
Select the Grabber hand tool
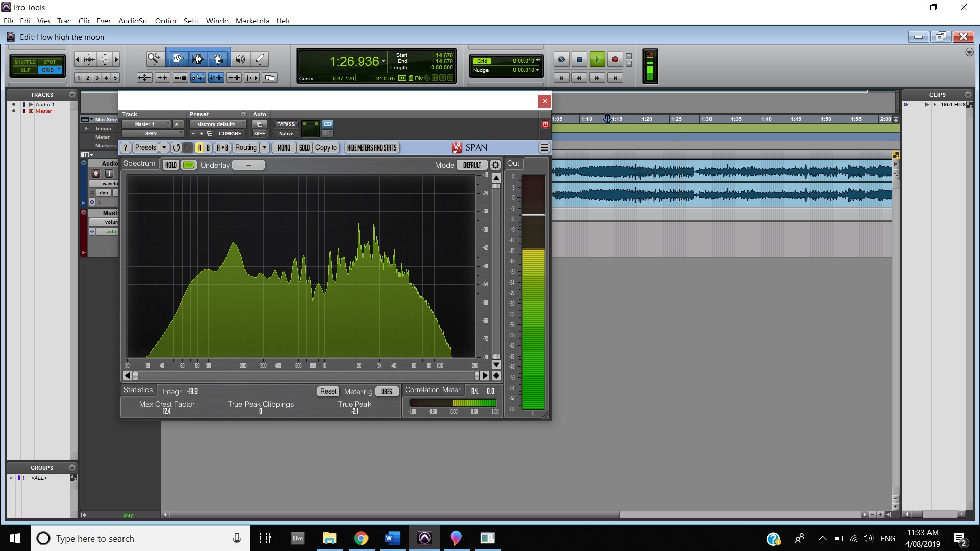[x=218, y=59]
